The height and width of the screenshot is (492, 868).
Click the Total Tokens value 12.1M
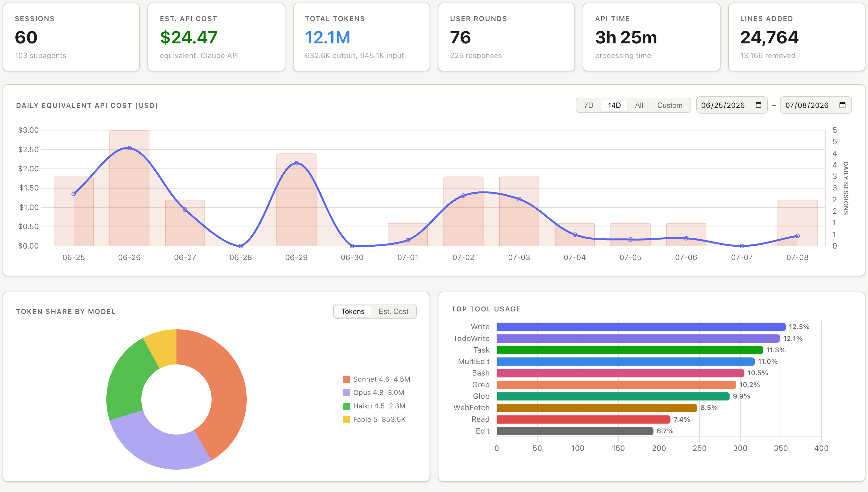(327, 37)
